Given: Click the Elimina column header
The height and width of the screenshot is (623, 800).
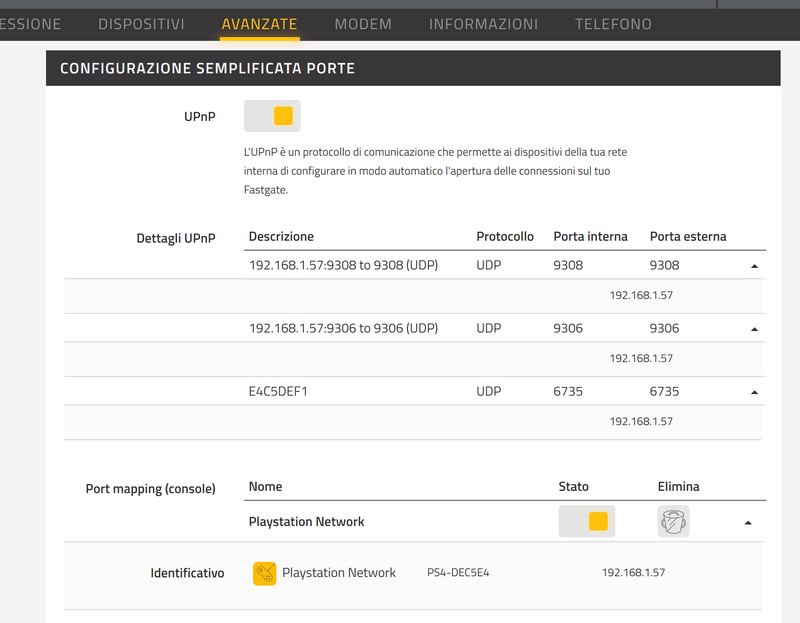Looking at the screenshot, I should pyautogui.click(x=678, y=486).
